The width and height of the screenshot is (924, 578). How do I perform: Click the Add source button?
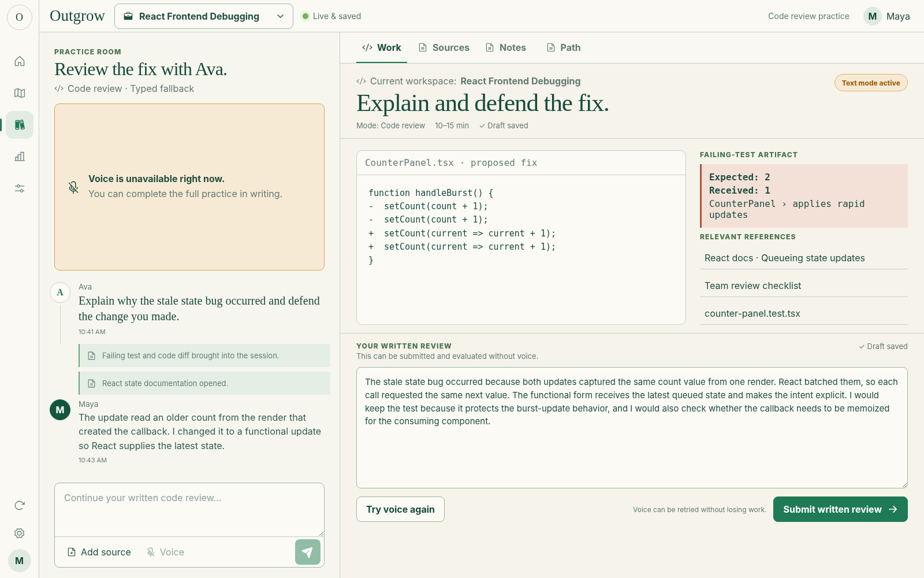99,552
